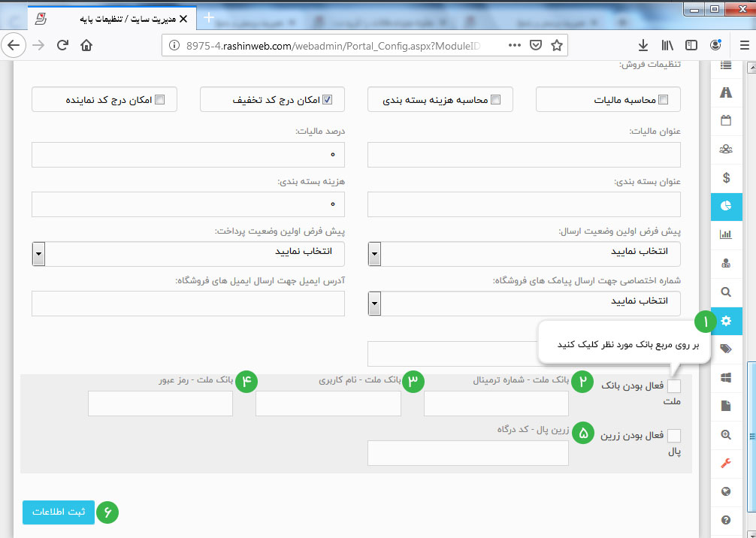
Task: Close the مدیریت سایت tab
Action: [183, 20]
